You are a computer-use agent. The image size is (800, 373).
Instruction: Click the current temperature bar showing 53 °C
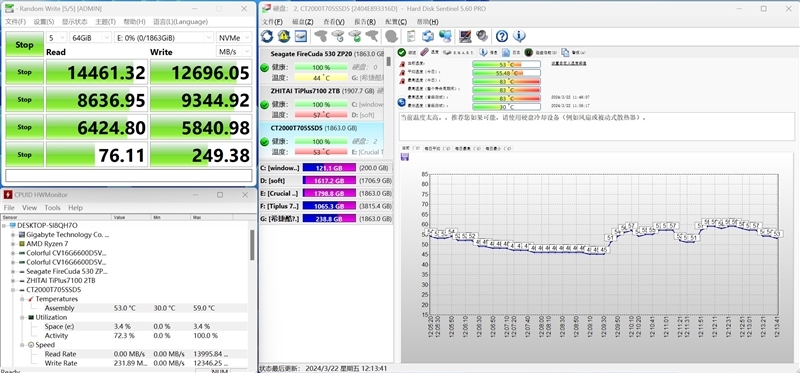[x=506, y=64]
